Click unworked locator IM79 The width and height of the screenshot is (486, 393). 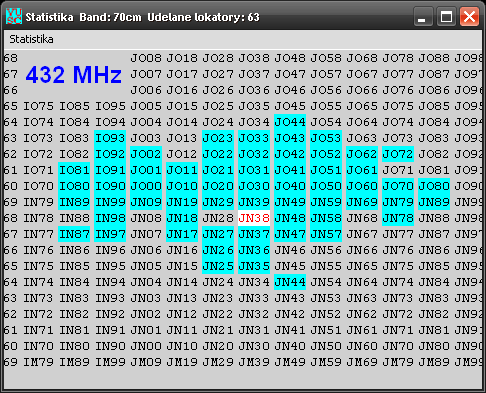[38, 362]
